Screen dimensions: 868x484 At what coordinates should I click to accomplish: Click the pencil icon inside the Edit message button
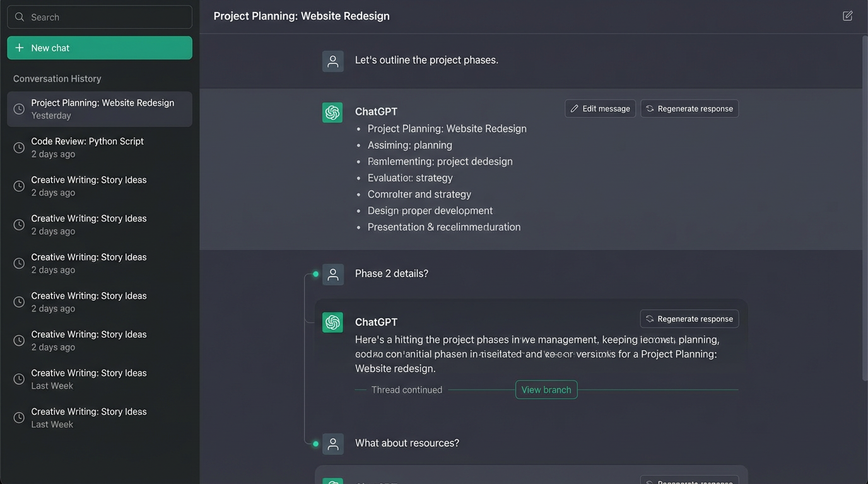click(x=575, y=108)
